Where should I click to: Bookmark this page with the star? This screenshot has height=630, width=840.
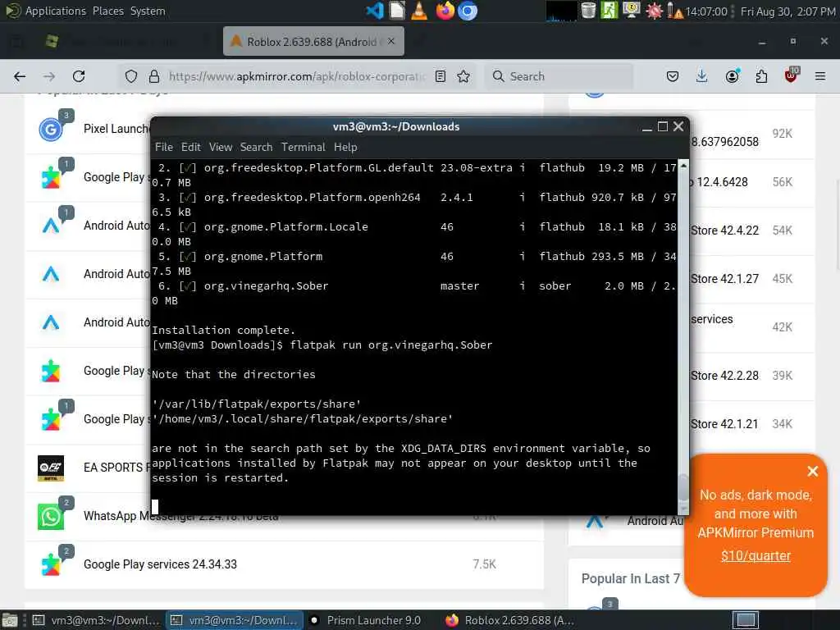coord(464,76)
